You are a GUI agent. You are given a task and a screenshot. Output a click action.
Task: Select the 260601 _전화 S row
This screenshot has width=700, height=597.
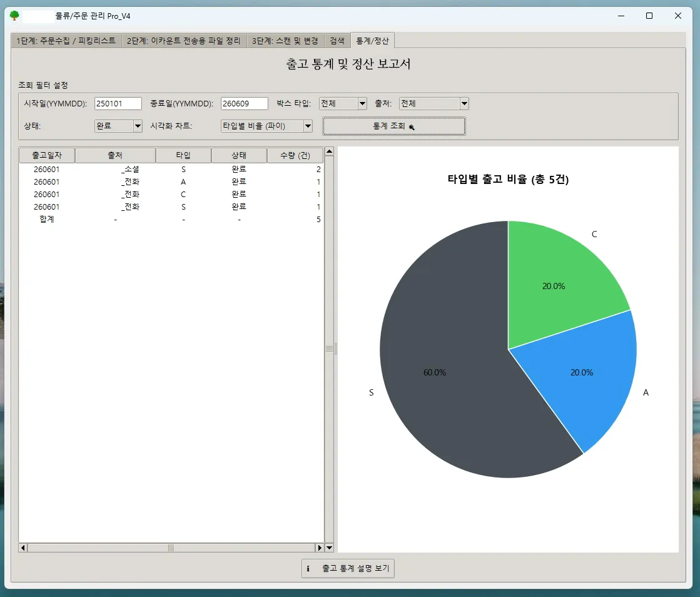[x=171, y=207]
